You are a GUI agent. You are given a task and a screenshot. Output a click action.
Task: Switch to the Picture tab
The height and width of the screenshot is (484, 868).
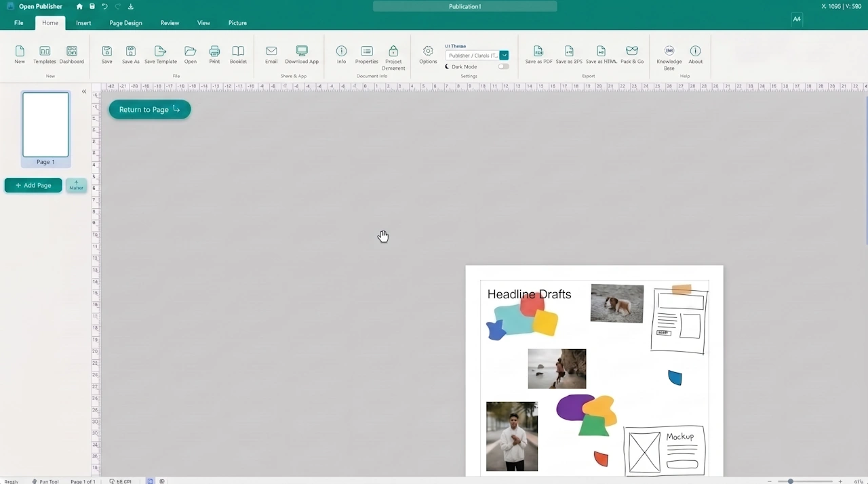[x=237, y=23]
